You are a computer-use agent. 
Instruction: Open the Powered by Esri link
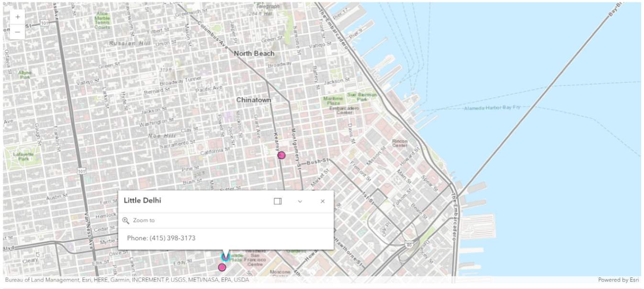coord(619,280)
